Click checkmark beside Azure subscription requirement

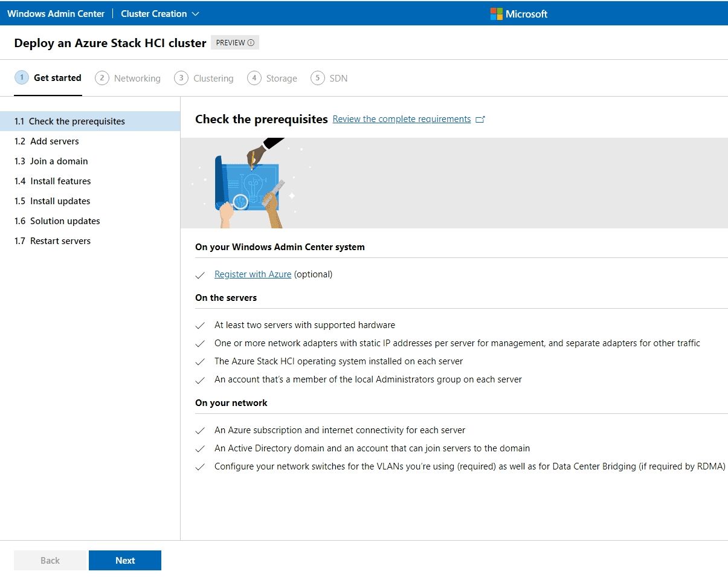coord(200,431)
